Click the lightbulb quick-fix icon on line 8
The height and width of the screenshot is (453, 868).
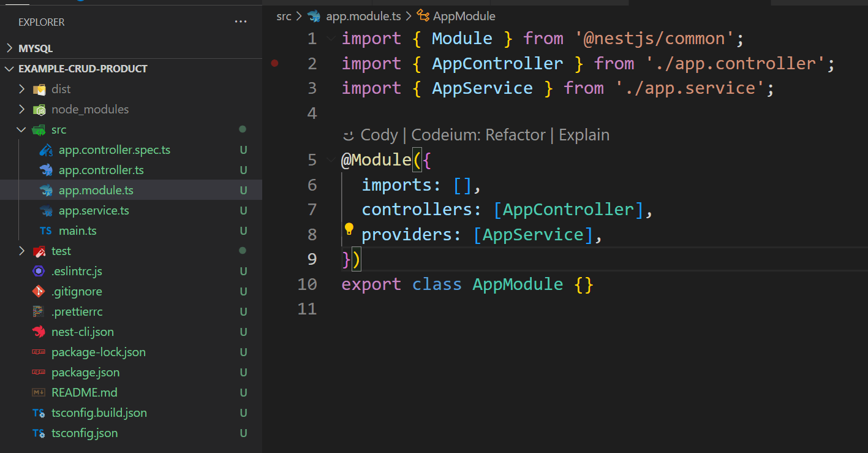click(x=349, y=229)
